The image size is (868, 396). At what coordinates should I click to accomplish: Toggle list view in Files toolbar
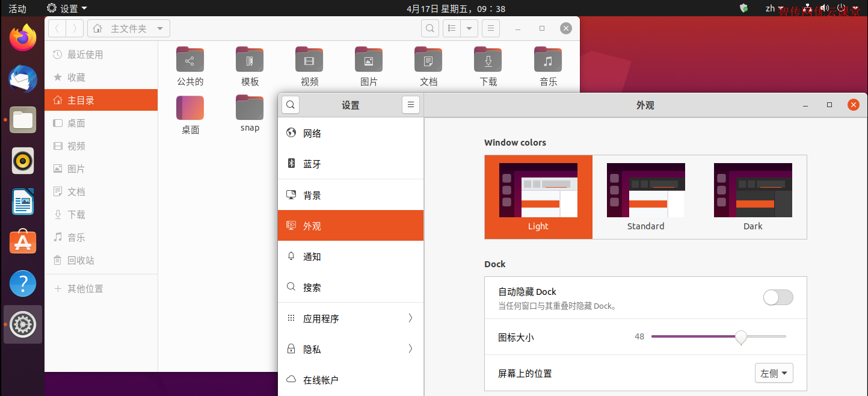[452, 28]
